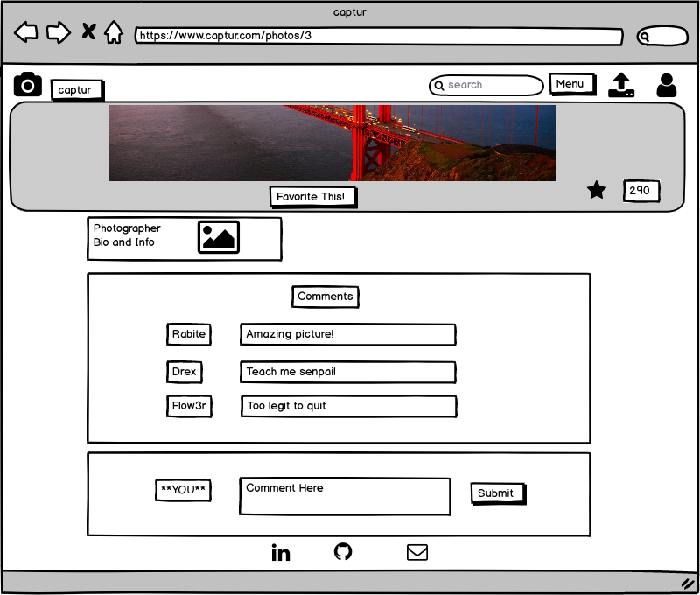Viewport: 700px width, 595px height.
Task: Open the LinkedIn footer icon
Action: tap(281, 553)
